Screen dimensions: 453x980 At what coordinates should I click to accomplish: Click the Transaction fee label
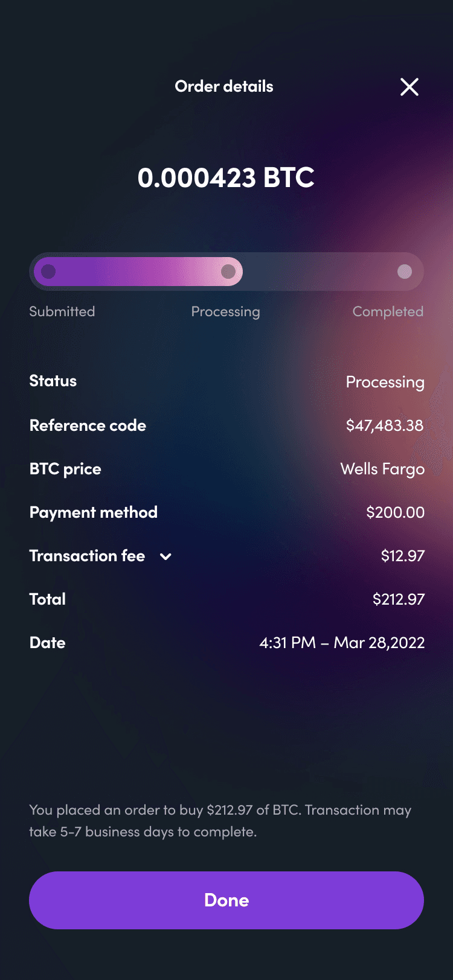coord(87,556)
